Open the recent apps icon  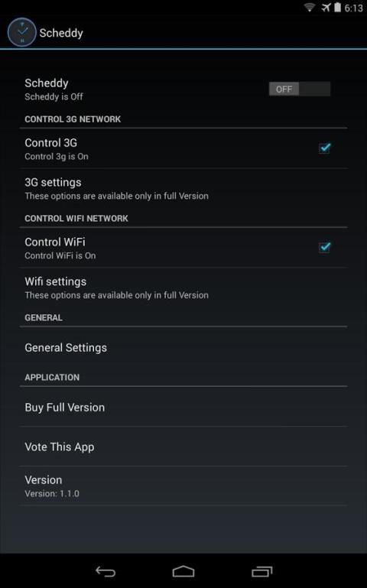(x=261, y=571)
